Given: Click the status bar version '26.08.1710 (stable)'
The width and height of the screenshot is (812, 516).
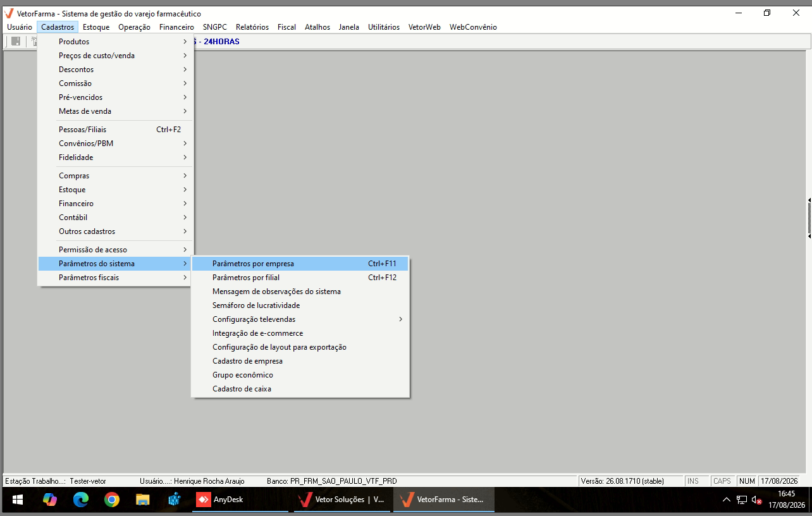Looking at the screenshot, I should point(634,481).
